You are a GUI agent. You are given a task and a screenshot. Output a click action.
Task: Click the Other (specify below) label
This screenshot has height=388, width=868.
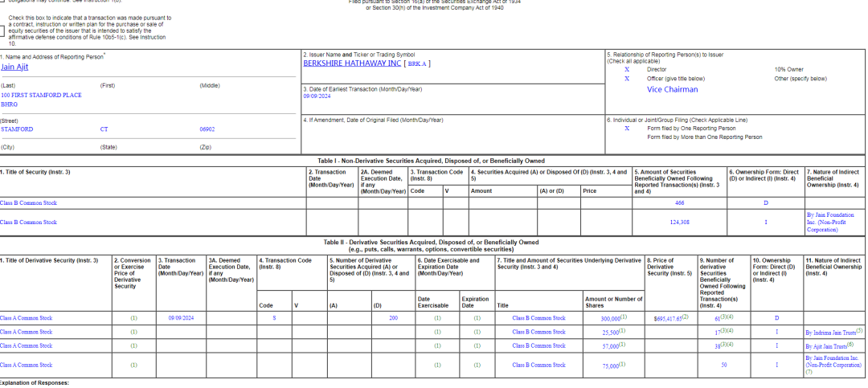pyautogui.click(x=800, y=79)
